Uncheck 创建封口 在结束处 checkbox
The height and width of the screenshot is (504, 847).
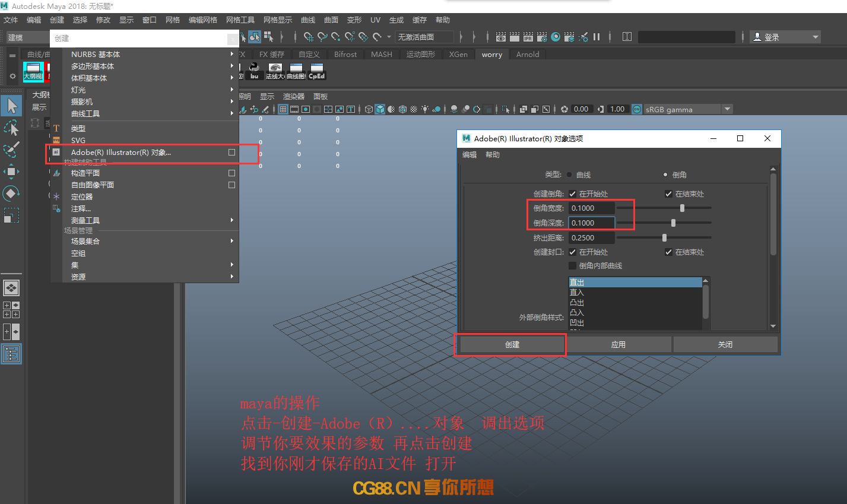(x=668, y=252)
